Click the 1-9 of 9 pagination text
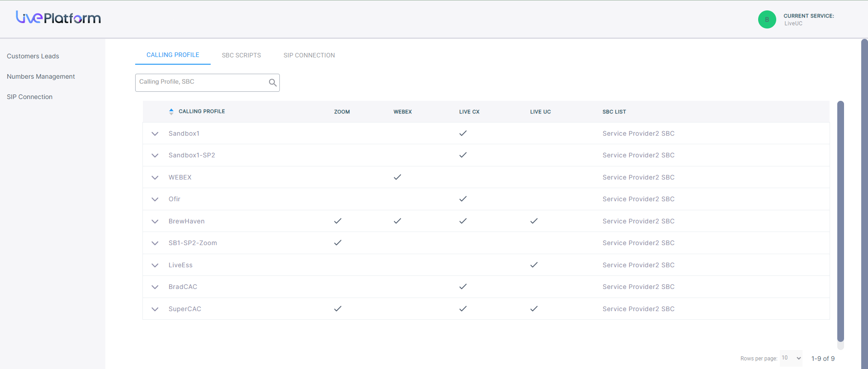This screenshot has height=369, width=868. 823,359
